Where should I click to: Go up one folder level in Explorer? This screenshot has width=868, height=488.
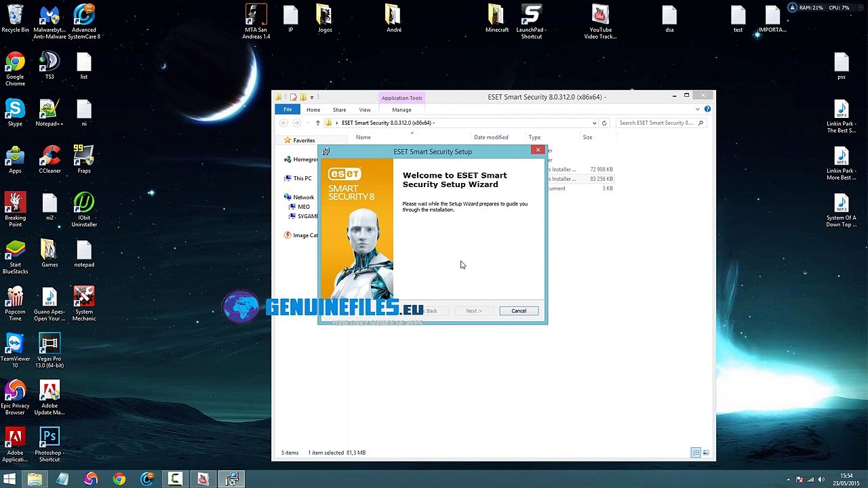(x=317, y=123)
